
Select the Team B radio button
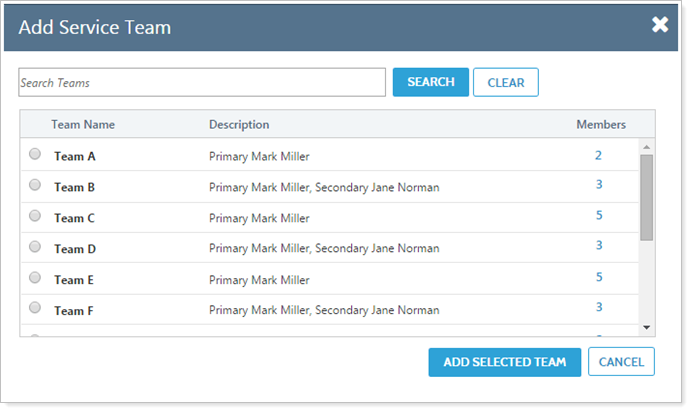tap(36, 185)
